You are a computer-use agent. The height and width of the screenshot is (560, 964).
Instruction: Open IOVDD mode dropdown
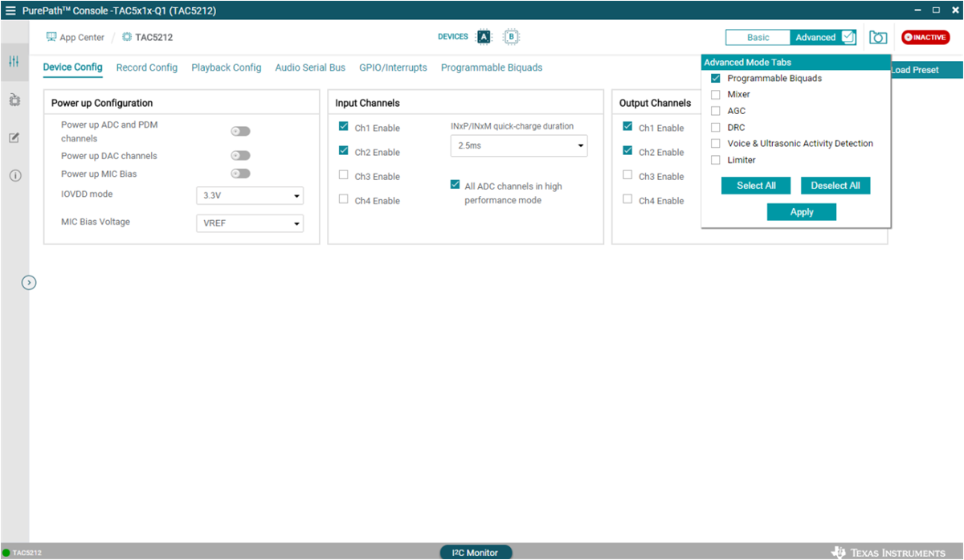coord(250,196)
